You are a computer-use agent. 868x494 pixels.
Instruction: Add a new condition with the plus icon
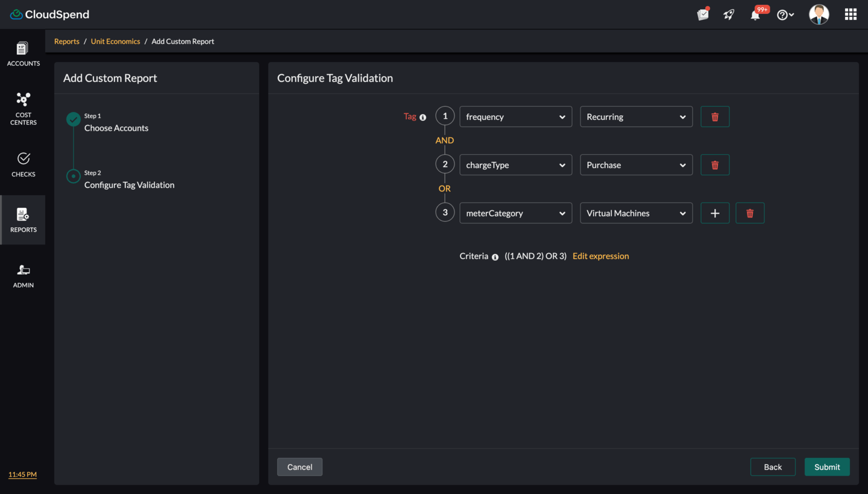[714, 213]
